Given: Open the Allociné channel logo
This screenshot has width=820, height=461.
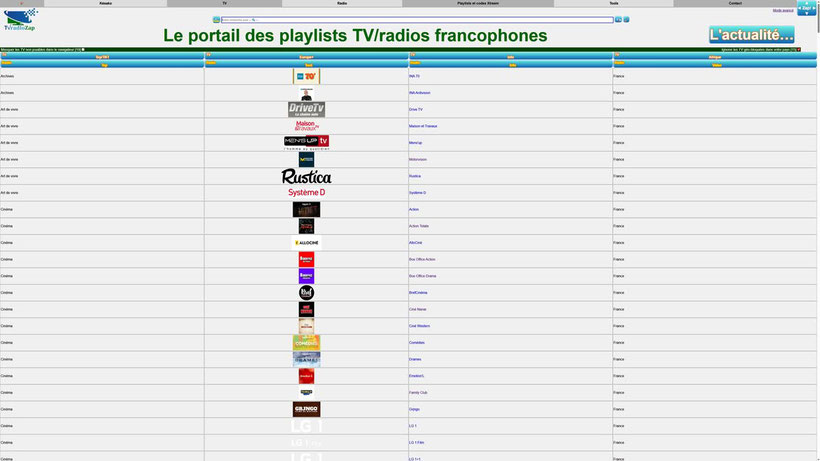Looking at the screenshot, I should pos(306,243).
